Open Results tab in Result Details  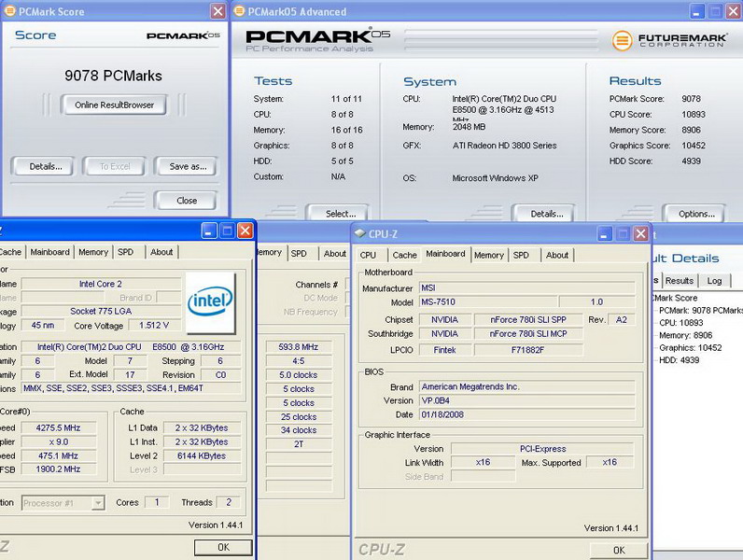pos(680,281)
